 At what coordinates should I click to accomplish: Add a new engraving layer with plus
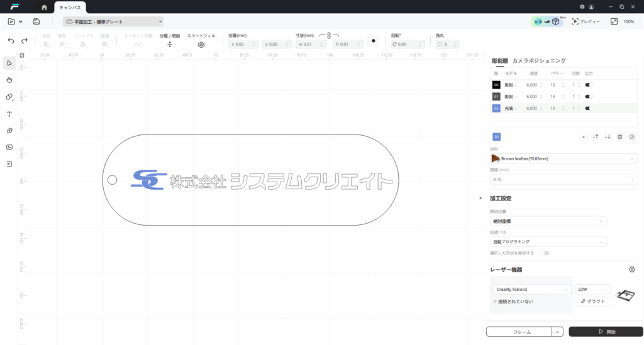583,137
